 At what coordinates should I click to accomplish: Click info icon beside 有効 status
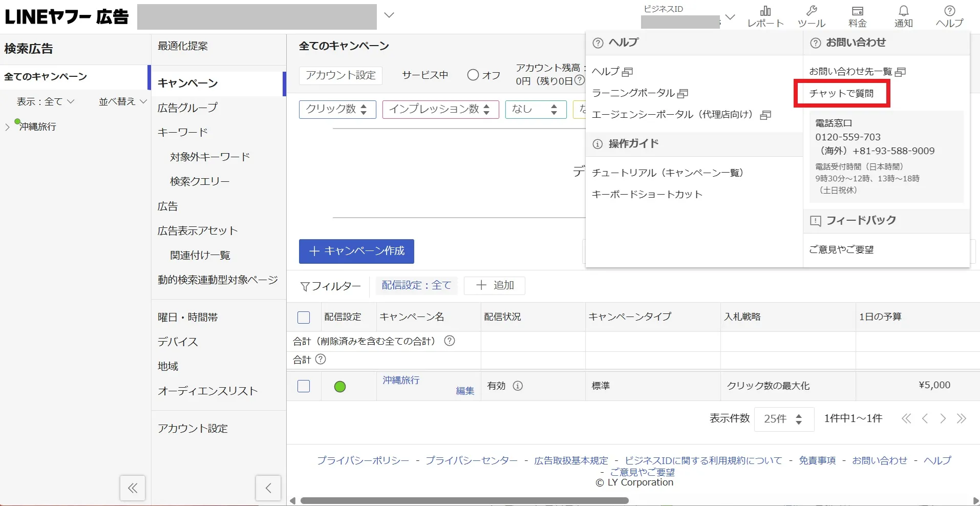pos(518,386)
